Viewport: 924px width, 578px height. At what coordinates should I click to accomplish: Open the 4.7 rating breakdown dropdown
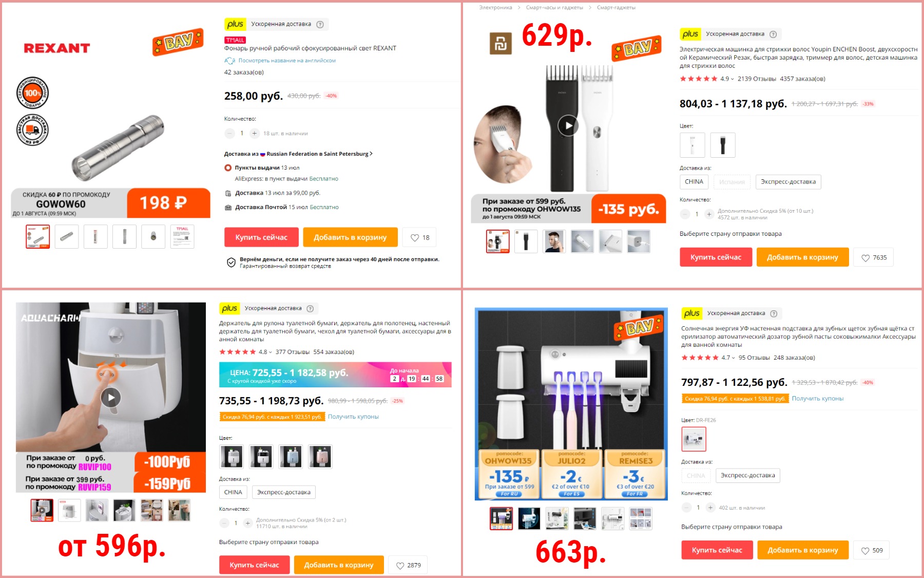click(733, 358)
